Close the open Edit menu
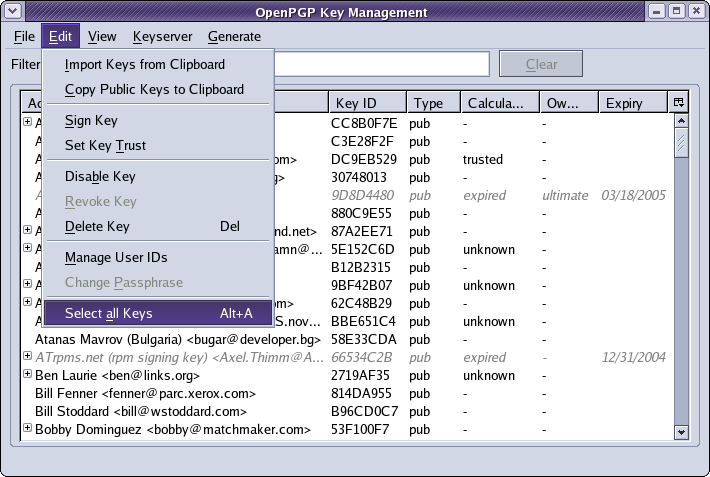Image resolution: width=710 pixels, height=477 pixels. click(x=60, y=36)
